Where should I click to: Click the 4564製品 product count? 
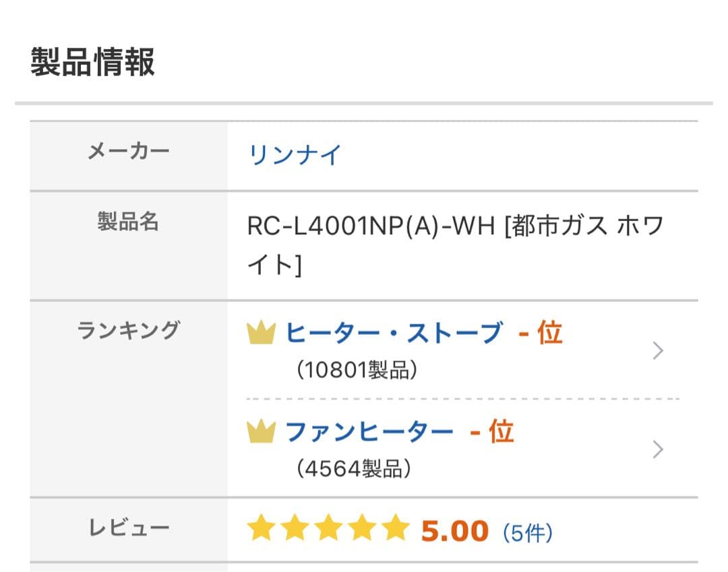[x=354, y=468]
